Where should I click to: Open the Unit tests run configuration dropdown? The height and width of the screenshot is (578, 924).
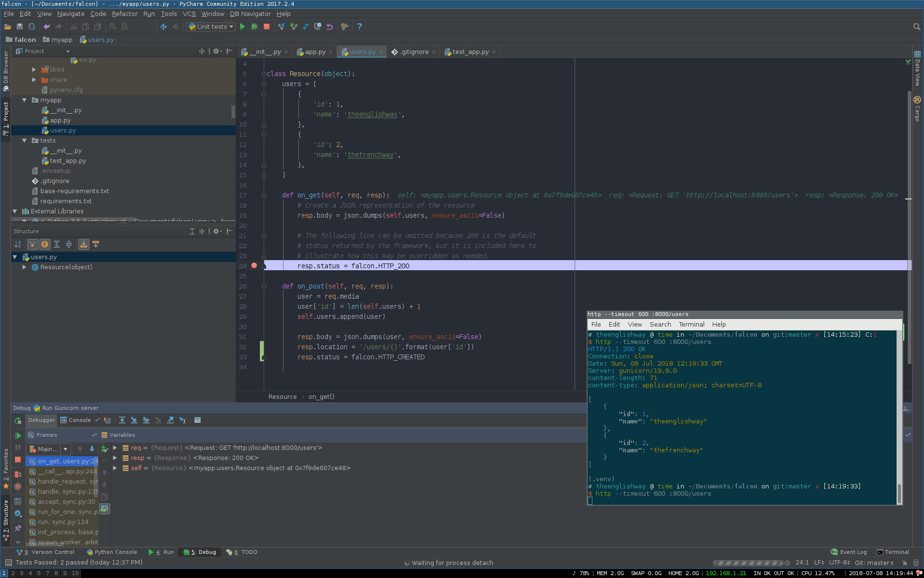pyautogui.click(x=211, y=27)
